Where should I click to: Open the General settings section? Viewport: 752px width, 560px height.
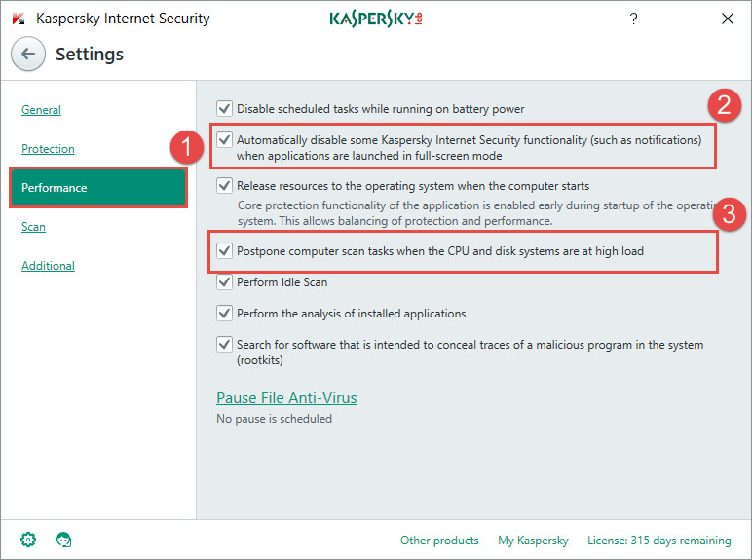tap(41, 110)
